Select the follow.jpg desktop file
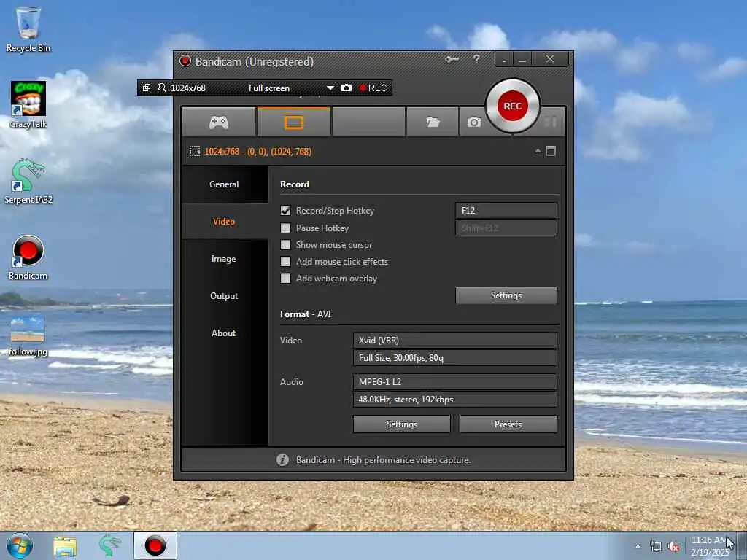This screenshot has height=560, width=747. pyautogui.click(x=28, y=335)
